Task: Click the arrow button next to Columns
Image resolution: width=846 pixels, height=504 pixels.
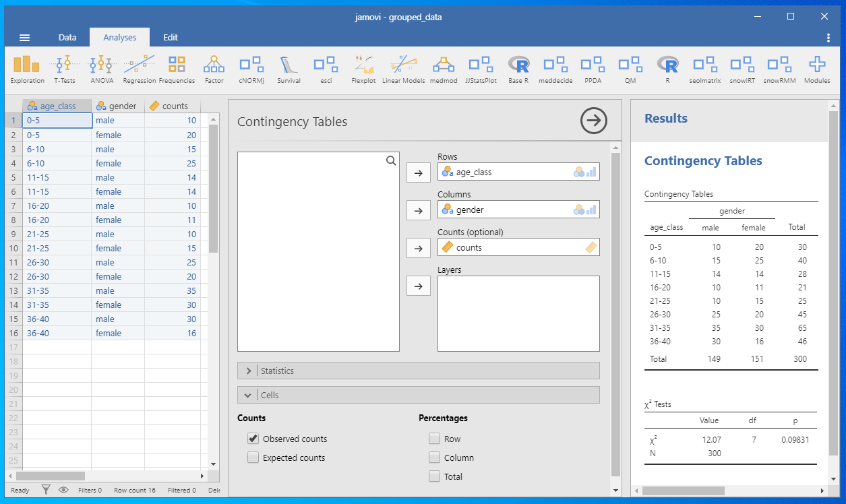Action: (x=418, y=210)
